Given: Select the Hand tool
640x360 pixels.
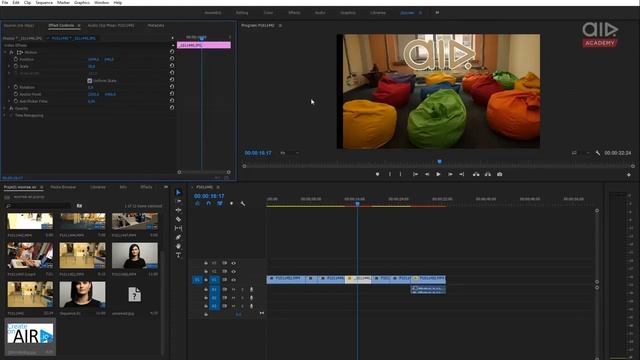Looking at the screenshot, I should click(178, 246).
